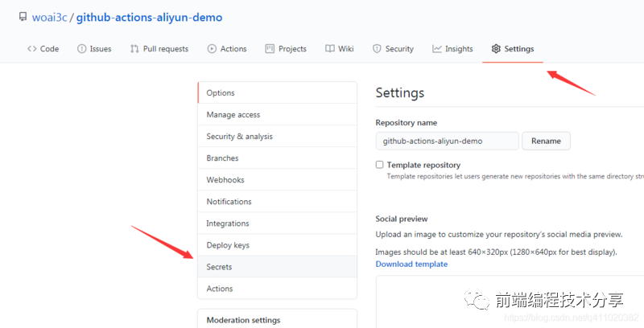Click the Settings page heading
The width and height of the screenshot is (644, 328).
tap(399, 92)
